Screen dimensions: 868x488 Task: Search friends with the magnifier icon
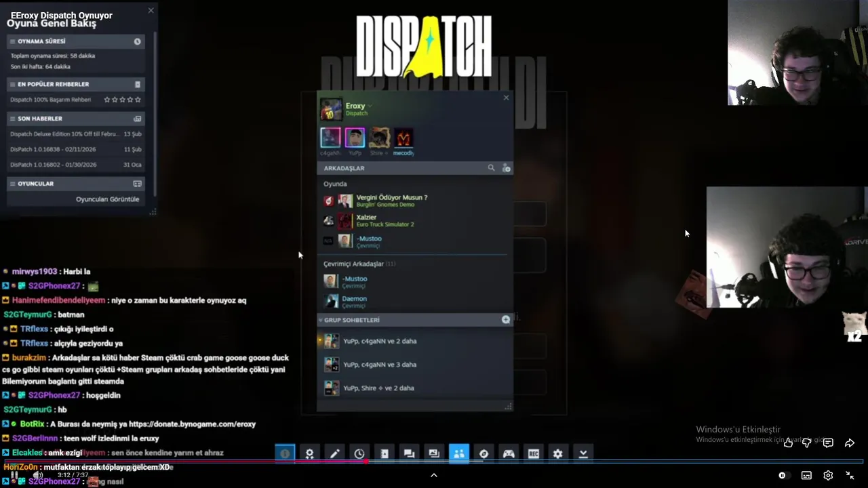491,168
